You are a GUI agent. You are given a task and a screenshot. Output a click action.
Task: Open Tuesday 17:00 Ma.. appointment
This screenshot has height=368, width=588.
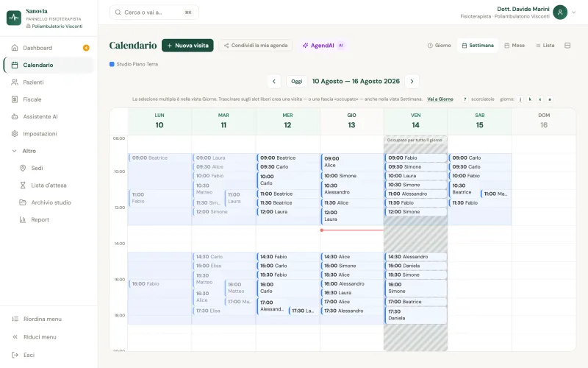(240, 302)
